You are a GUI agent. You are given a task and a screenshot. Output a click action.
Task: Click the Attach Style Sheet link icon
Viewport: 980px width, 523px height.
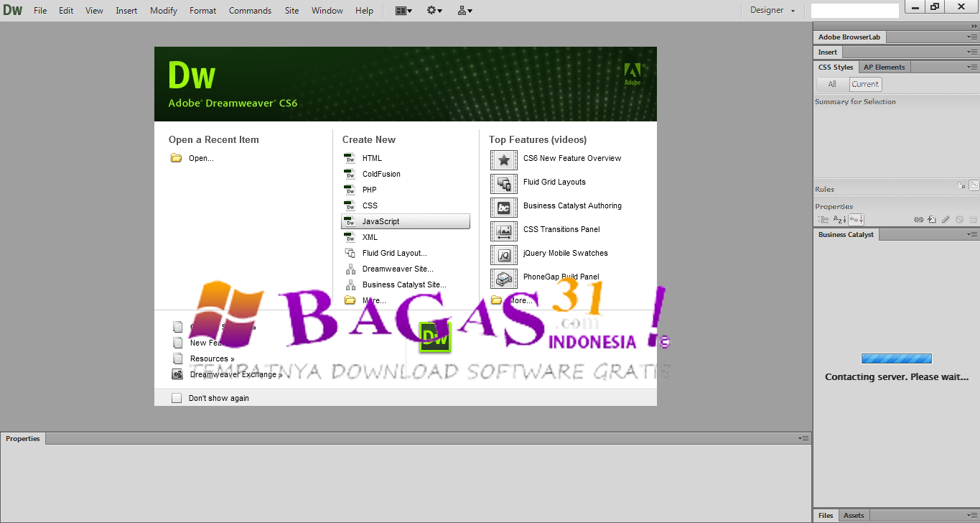pyautogui.click(x=918, y=219)
